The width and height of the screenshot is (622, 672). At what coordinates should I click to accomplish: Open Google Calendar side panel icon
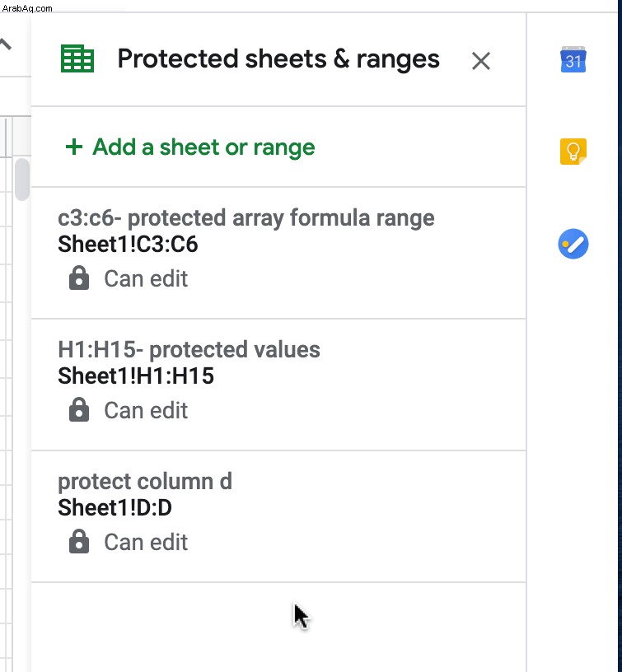573,59
